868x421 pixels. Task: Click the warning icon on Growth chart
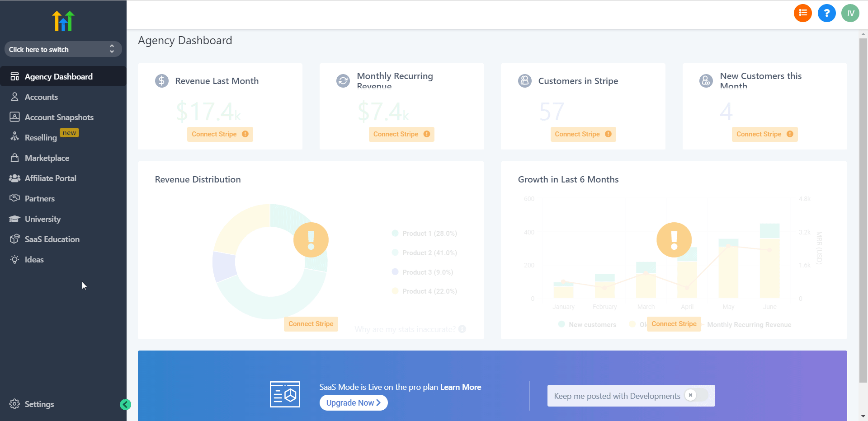[674, 240]
